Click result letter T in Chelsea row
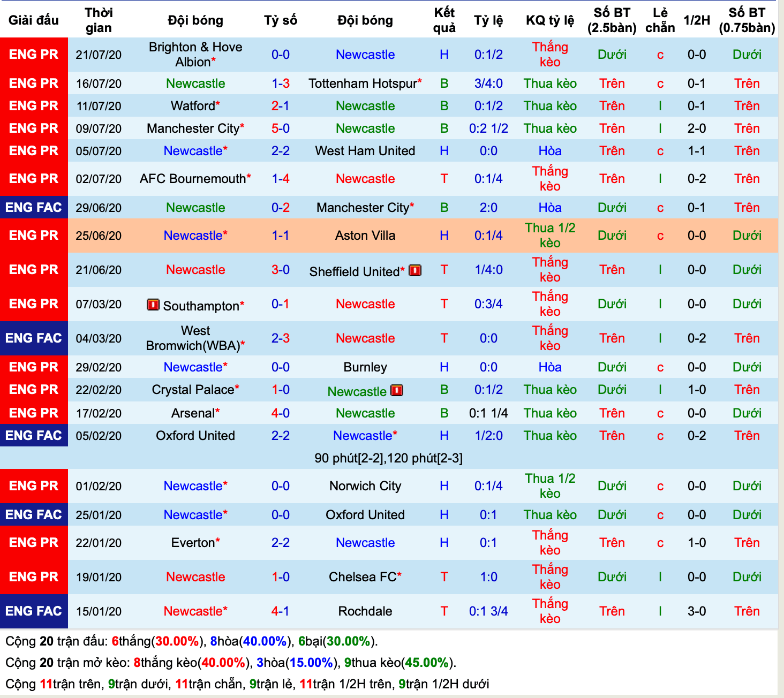Image resolution: width=784 pixels, height=698 pixels. (x=444, y=577)
